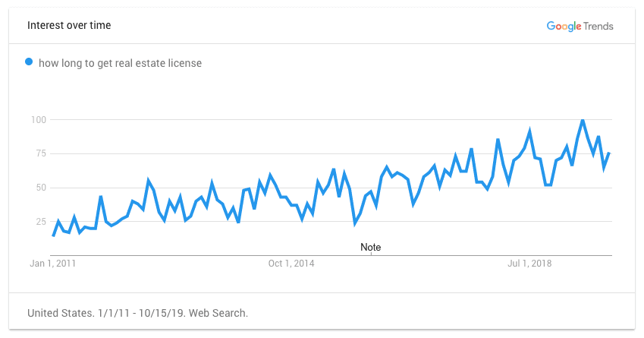644x338 pixels.
Task: Click the last data point of the line
Action: pos(609,153)
